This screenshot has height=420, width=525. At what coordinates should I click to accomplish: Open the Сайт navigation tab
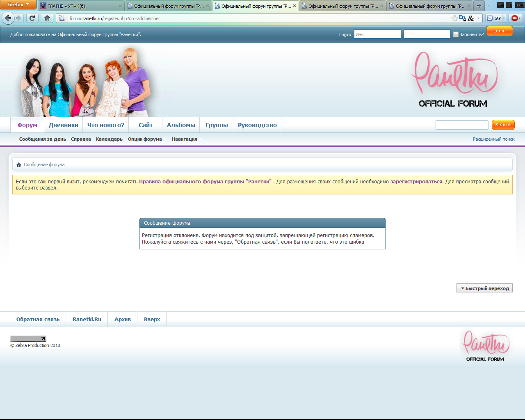tap(146, 125)
